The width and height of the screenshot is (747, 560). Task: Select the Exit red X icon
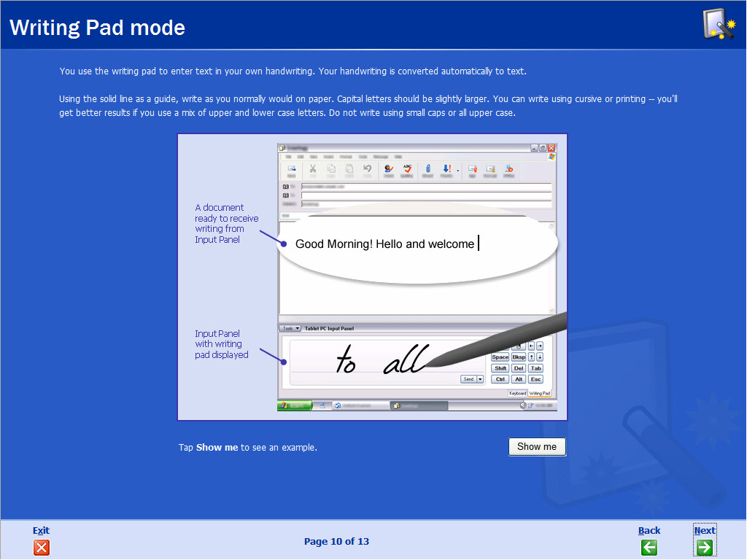[x=42, y=548]
